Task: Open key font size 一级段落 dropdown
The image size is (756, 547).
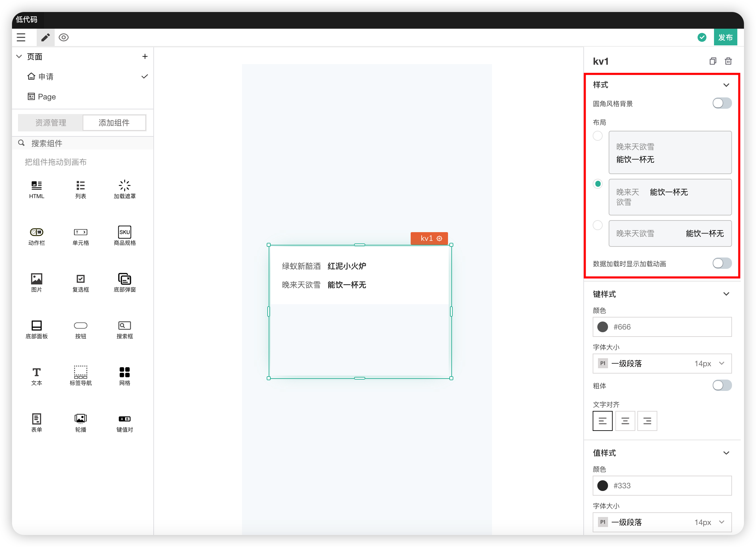Action: coord(662,364)
